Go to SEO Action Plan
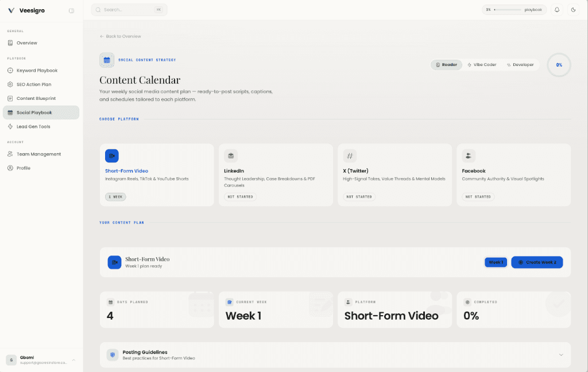Viewport: 588px width, 372px height. (x=41, y=84)
